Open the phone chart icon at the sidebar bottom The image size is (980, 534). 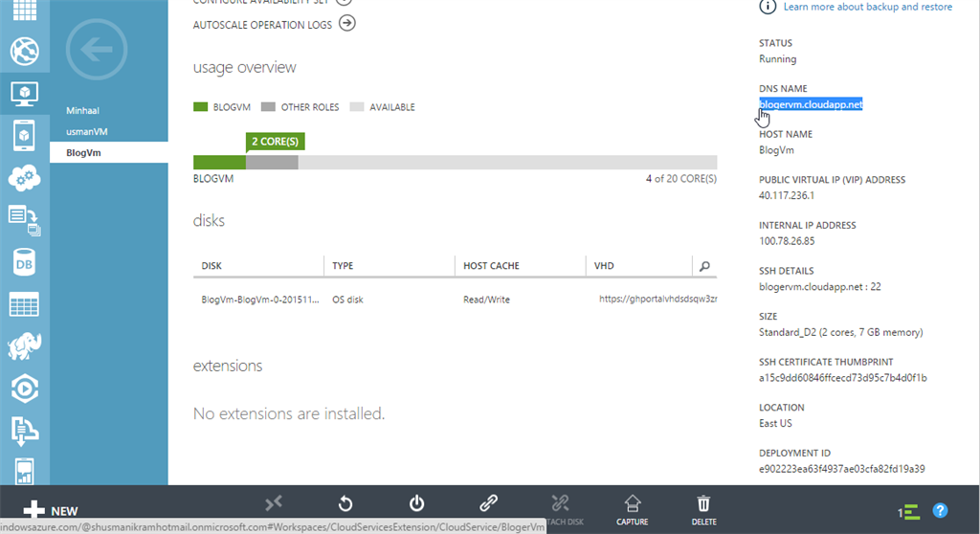[x=24, y=472]
